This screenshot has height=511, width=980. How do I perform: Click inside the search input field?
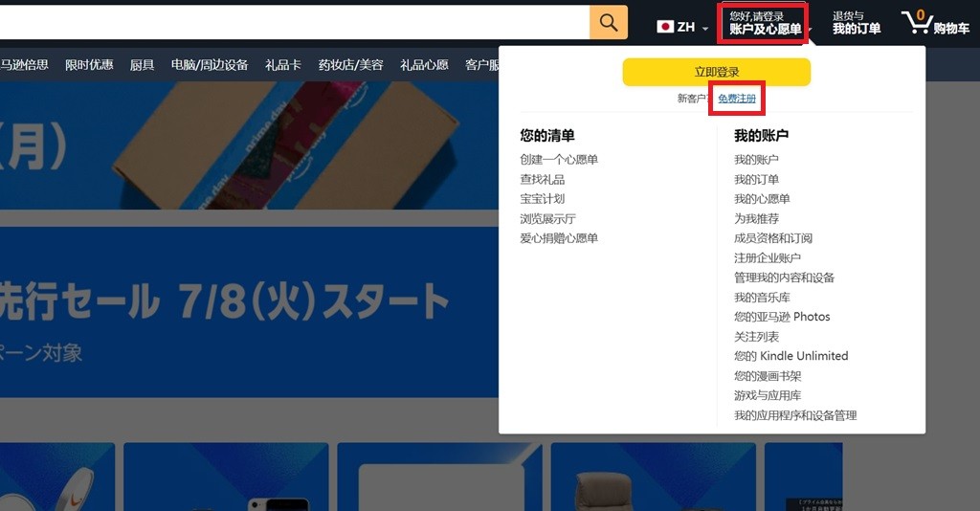294,23
